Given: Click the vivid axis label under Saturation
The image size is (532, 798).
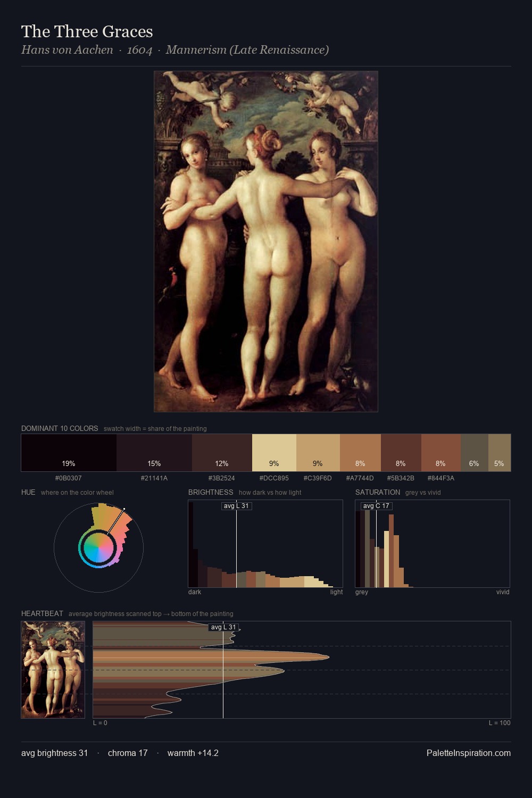Looking at the screenshot, I should 503,592.
